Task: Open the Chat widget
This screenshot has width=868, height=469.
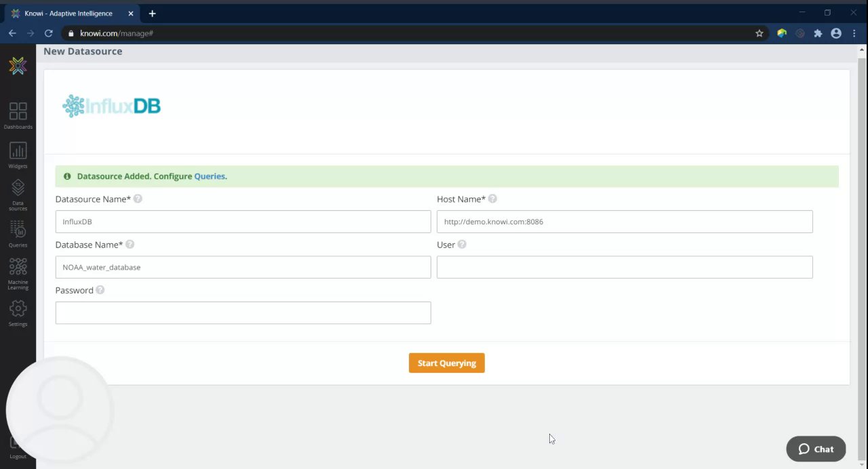Action: pos(816,449)
